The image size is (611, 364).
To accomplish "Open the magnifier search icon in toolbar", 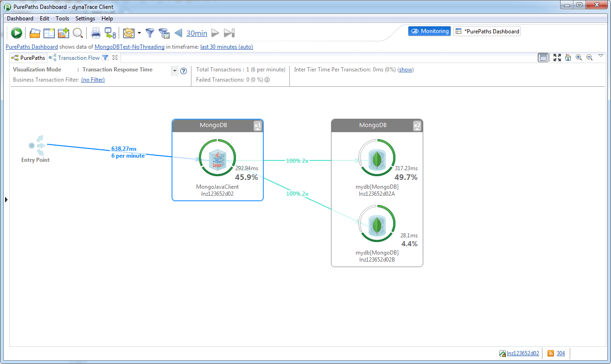I will coord(77,33).
